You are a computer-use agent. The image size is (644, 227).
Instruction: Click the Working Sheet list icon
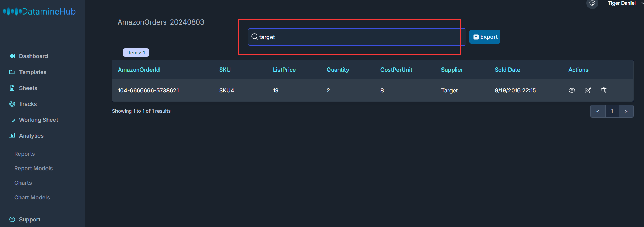tap(12, 120)
